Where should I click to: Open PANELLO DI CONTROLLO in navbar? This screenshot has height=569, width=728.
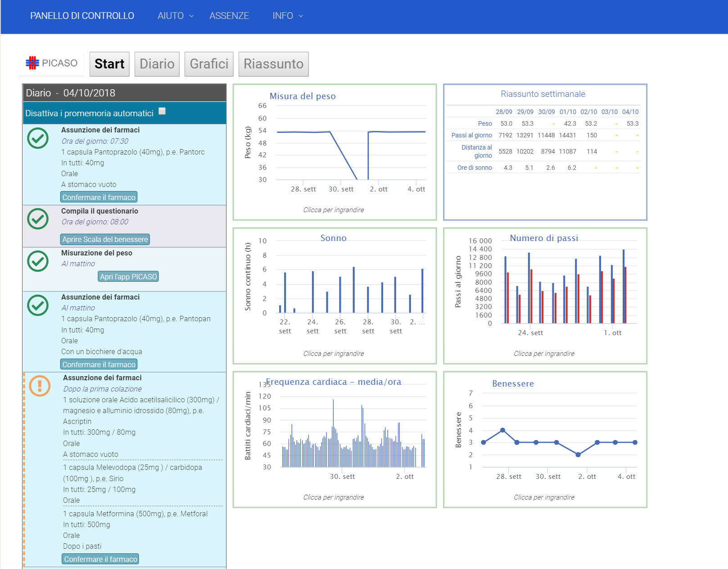(x=82, y=16)
